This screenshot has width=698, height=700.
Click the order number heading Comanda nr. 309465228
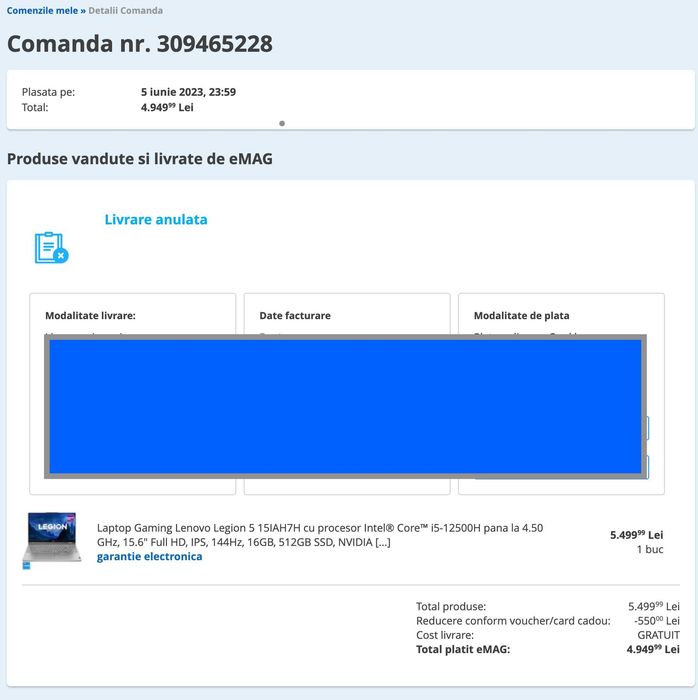(x=140, y=44)
